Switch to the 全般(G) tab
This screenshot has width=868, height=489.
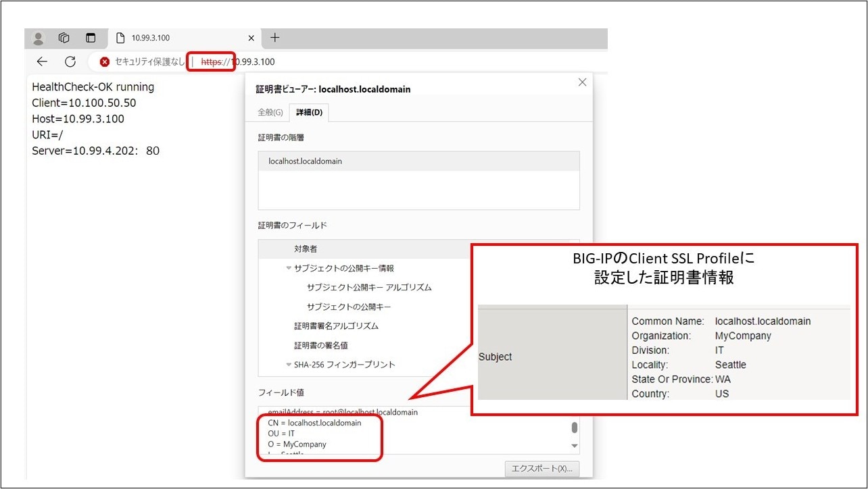pos(270,112)
